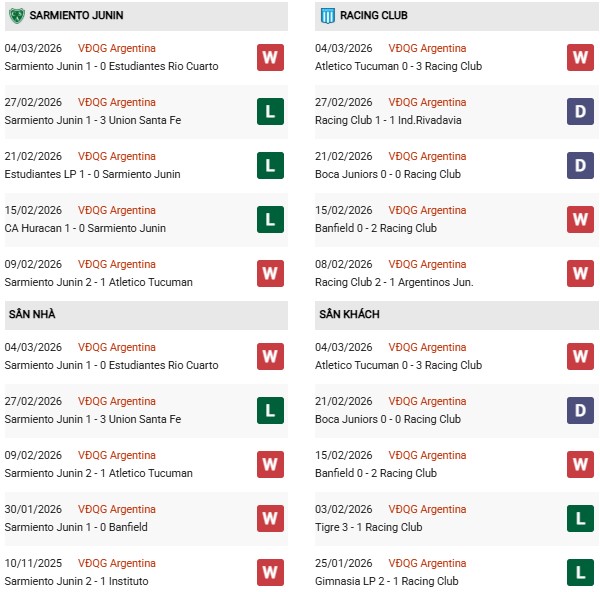Click the L badge for Estudiantes LP match
The height and width of the screenshot is (592, 600).
[x=270, y=165]
